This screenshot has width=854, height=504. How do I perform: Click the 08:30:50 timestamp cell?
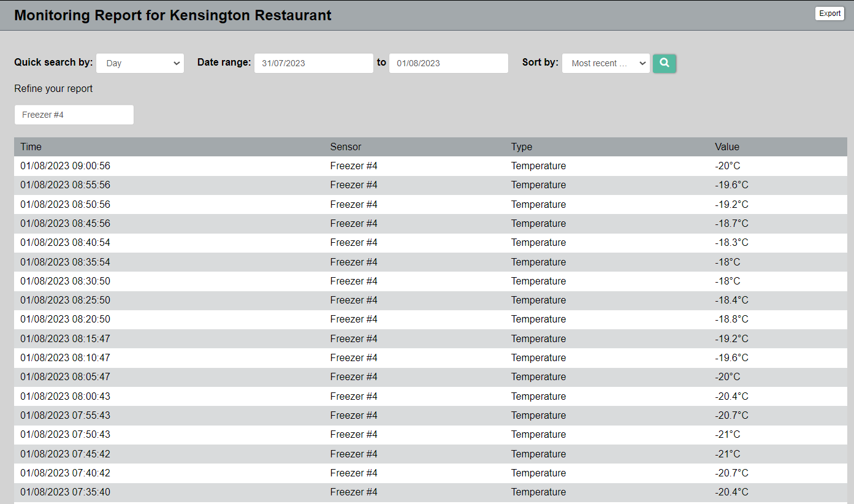(x=66, y=281)
